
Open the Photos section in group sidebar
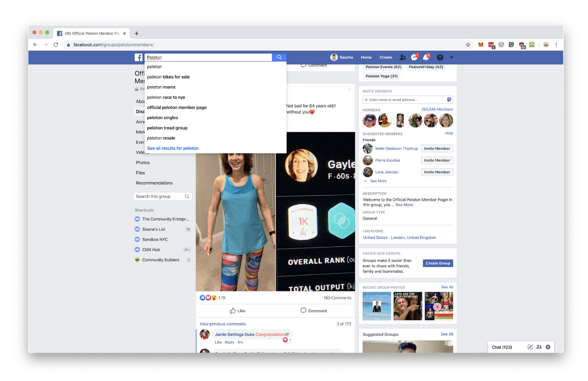(x=143, y=163)
